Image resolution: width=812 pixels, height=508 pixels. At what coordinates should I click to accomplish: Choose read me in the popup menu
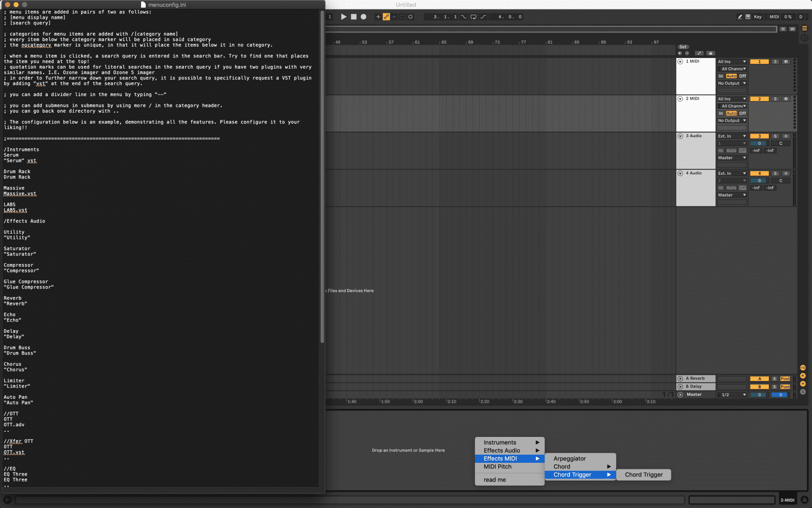[510, 480]
